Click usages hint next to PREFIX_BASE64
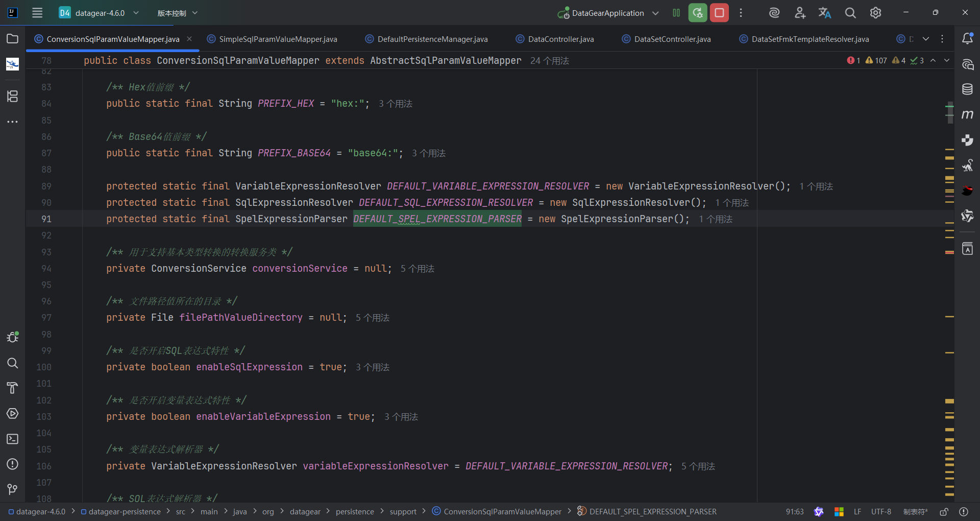980x521 pixels. (429, 153)
